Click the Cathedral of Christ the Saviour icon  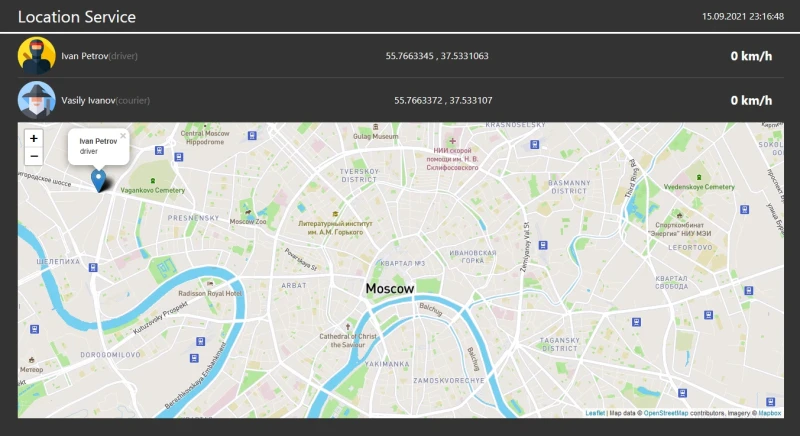[348, 326]
